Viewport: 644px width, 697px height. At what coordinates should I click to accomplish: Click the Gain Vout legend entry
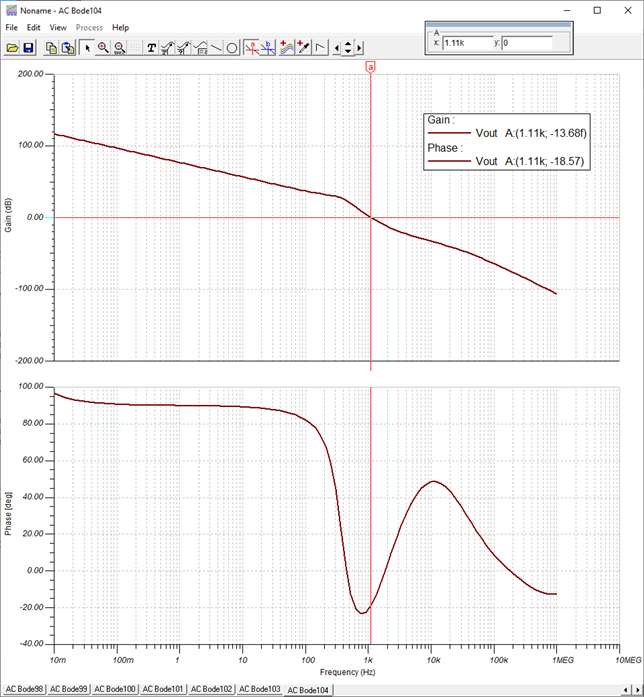507,133
